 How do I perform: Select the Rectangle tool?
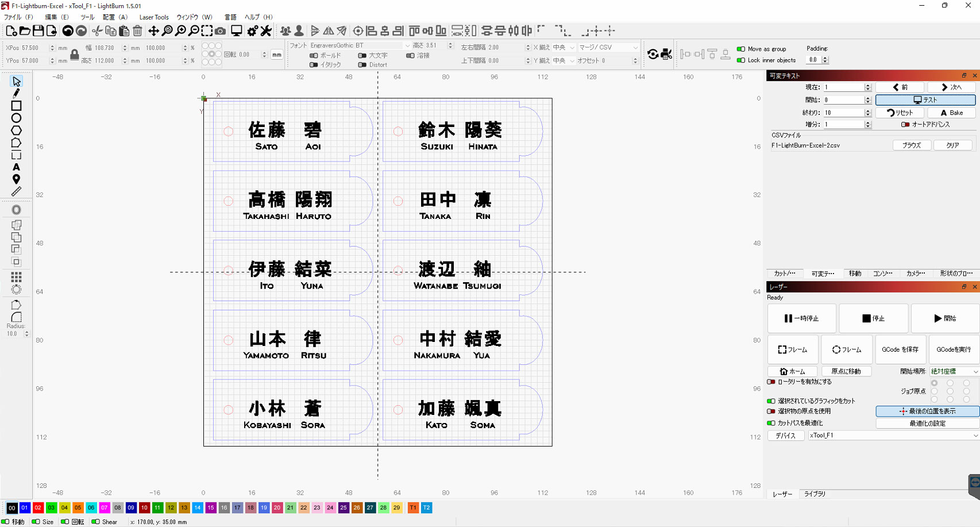tap(16, 106)
